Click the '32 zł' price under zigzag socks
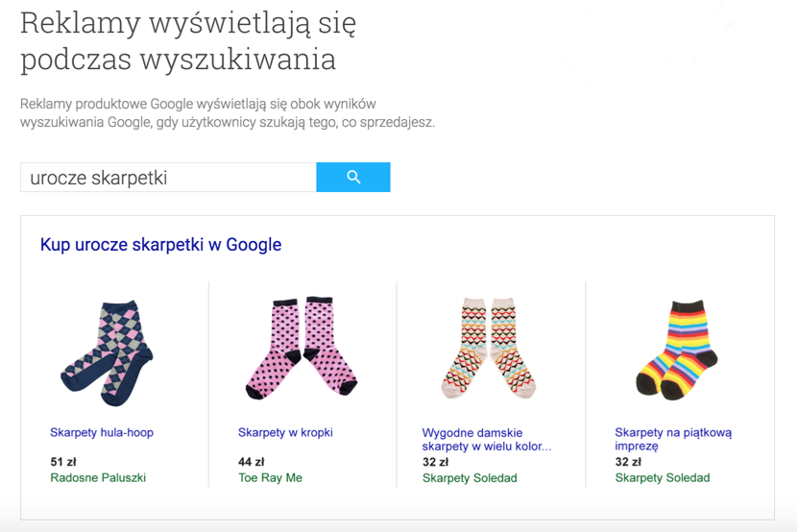 (435, 462)
